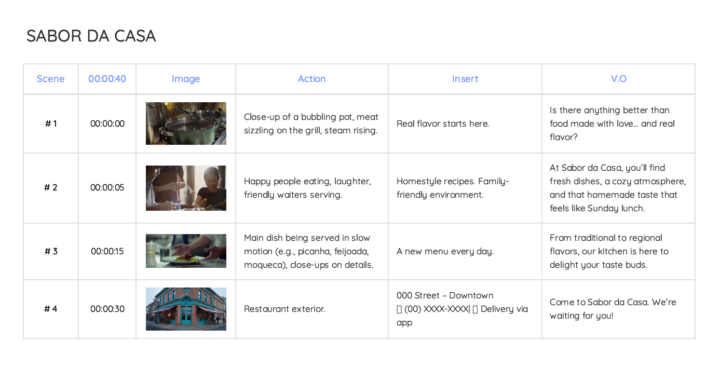Click the 'Come to Sabor da Casa' voice-over cell

619,309
